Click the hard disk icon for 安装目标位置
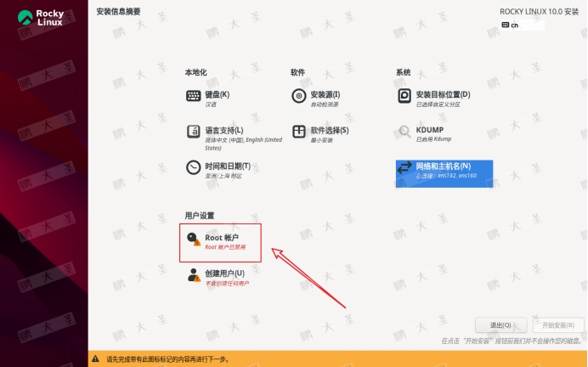The height and width of the screenshot is (367, 588). [404, 96]
